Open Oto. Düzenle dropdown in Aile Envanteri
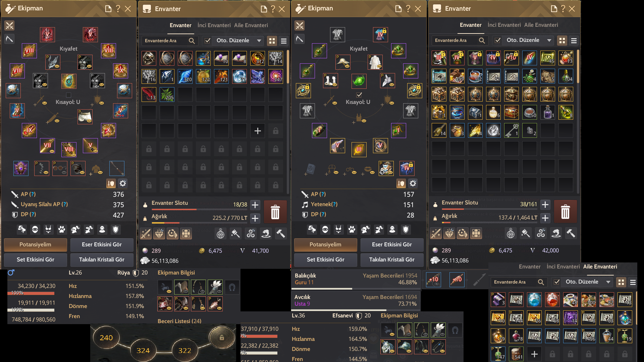 click(x=608, y=282)
